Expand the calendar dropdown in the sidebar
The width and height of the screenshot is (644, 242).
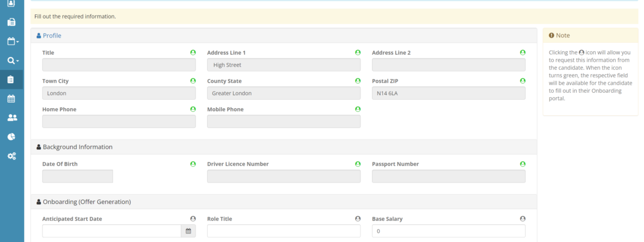[x=11, y=41]
